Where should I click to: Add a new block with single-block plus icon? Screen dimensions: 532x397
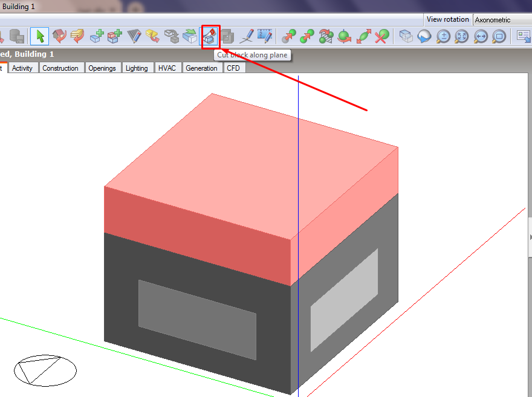coord(97,36)
